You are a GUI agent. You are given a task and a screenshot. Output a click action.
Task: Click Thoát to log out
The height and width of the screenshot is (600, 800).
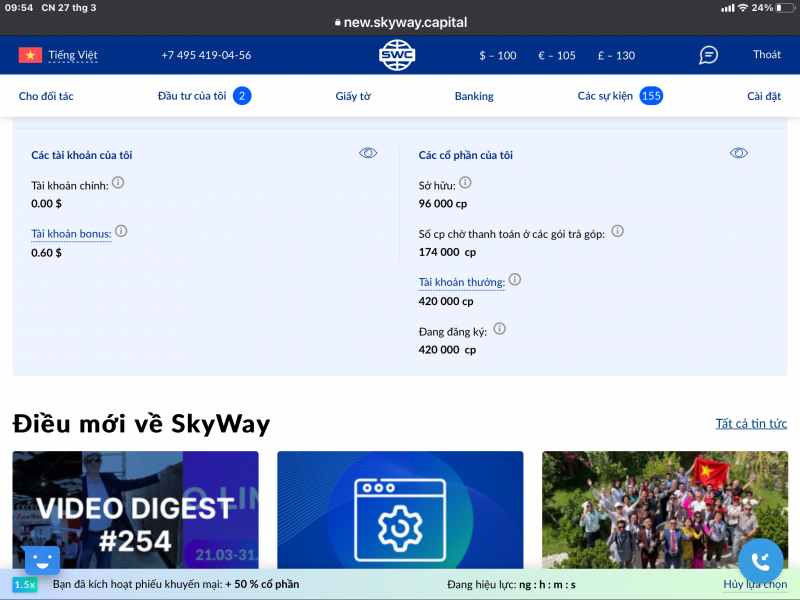767,55
